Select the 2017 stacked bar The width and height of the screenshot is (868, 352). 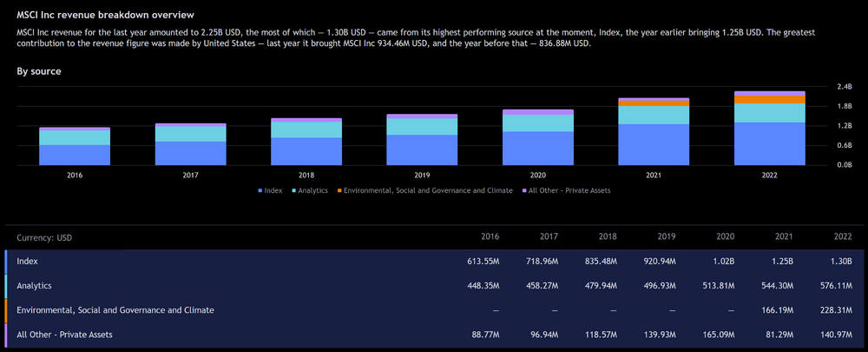click(190, 144)
